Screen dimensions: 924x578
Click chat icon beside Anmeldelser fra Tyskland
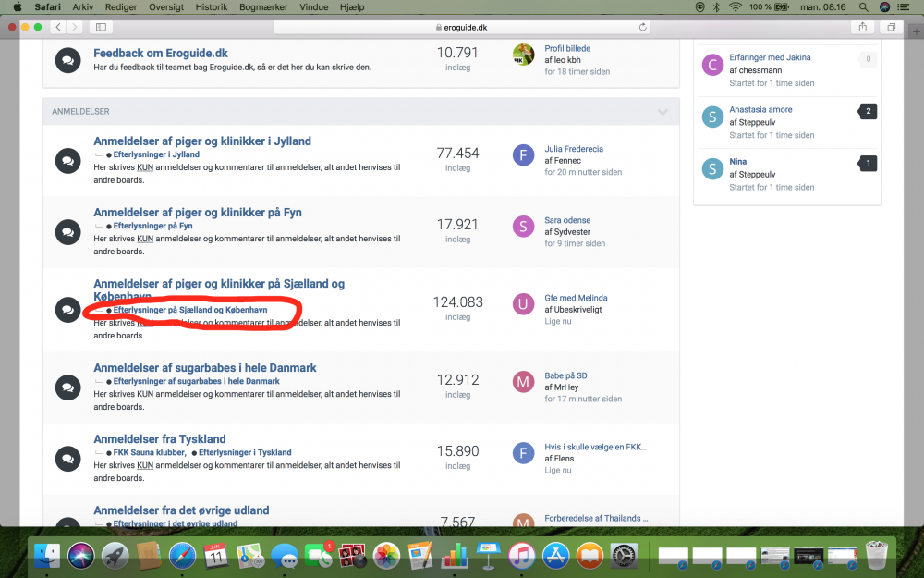[x=67, y=459]
